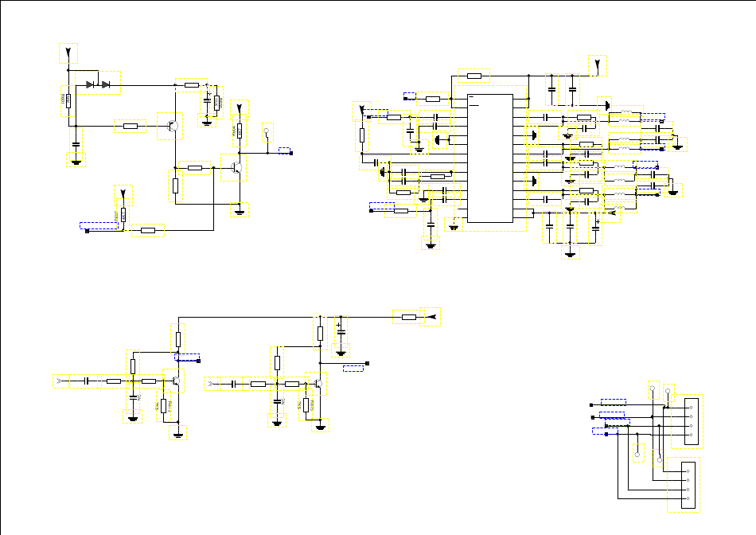Click the left amplifier's input arrow
The height and width of the screenshot is (535, 756).
60,381
